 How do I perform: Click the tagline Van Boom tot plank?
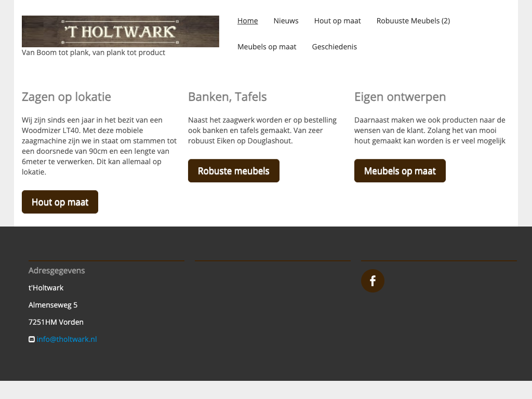[x=94, y=52]
